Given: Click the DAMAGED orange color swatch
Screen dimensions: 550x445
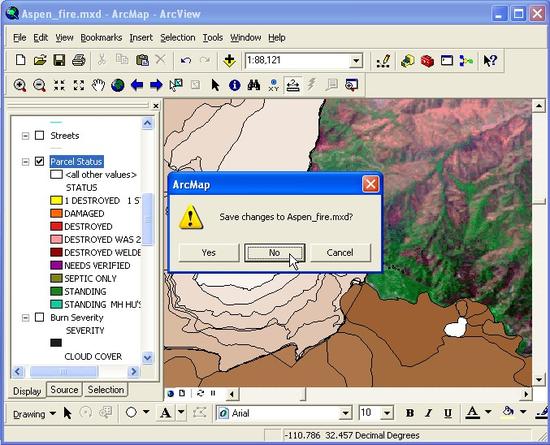Looking at the screenshot, I should click(56, 213).
